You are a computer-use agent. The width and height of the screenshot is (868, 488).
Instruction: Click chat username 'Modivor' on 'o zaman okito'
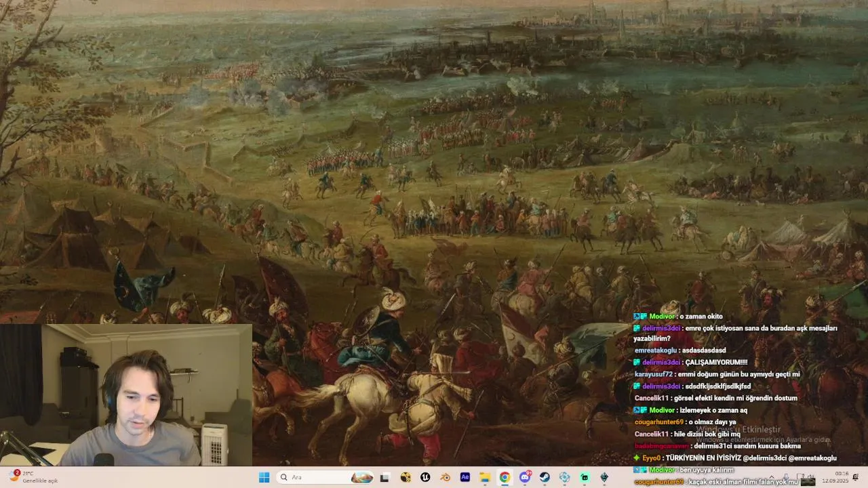pos(662,317)
